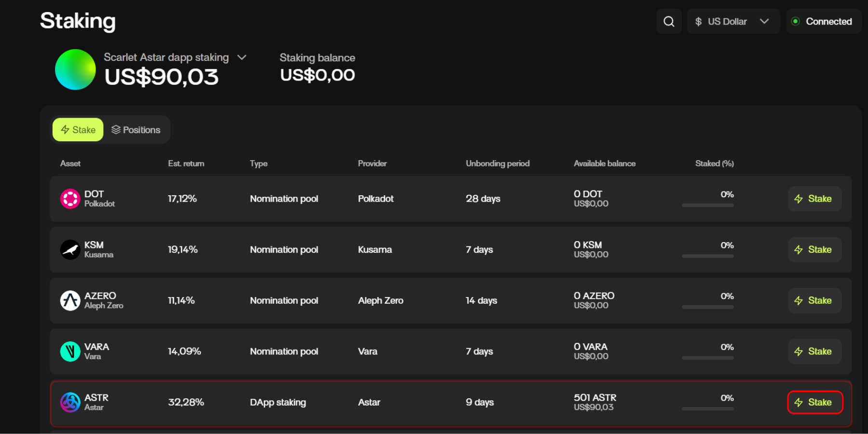This screenshot has height=434, width=868.
Task: Click the DOT staked percentage progress bar
Action: point(707,205)
